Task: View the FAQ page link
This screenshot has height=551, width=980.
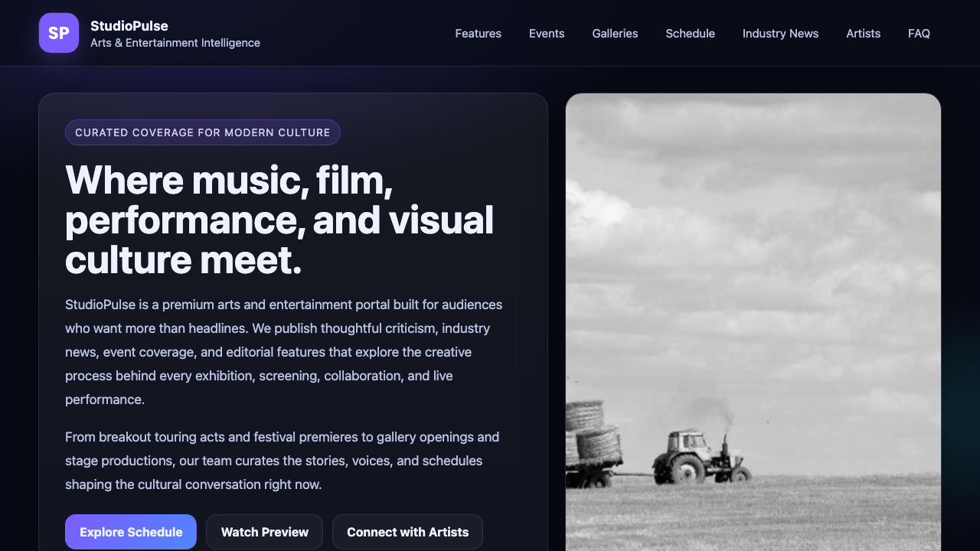Action: click(x=919, y=34)
